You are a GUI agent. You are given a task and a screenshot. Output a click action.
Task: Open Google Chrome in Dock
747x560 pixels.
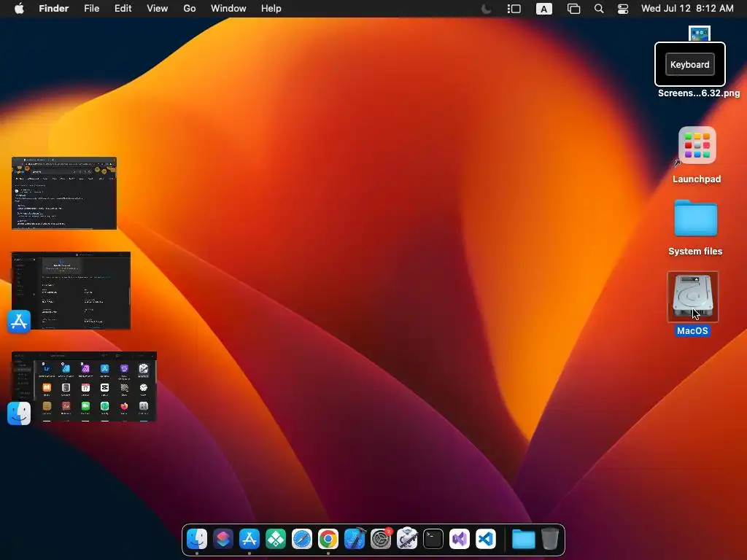328,539
